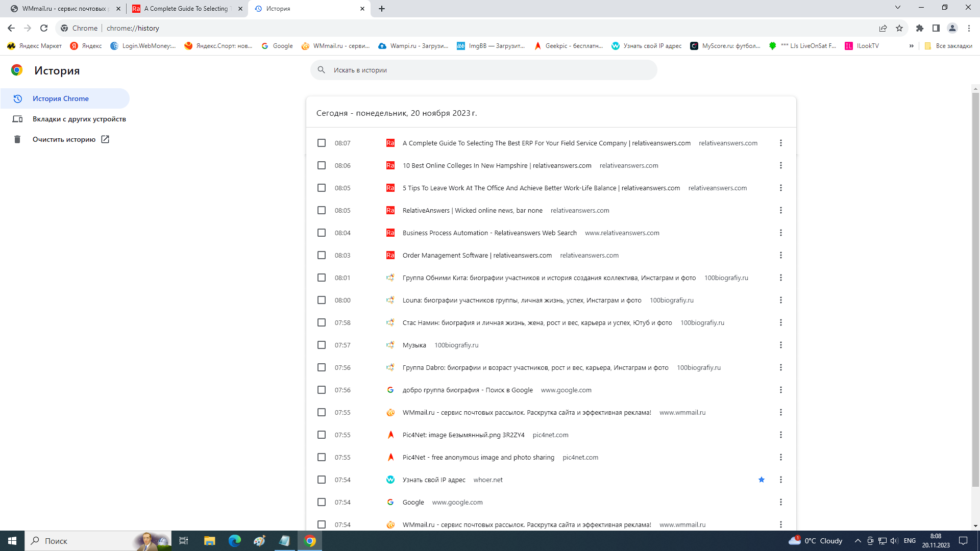The image size is (980, 551).
Task: Open three-dot menu for Группа Dabro entry
Action: tap(780, 367)
